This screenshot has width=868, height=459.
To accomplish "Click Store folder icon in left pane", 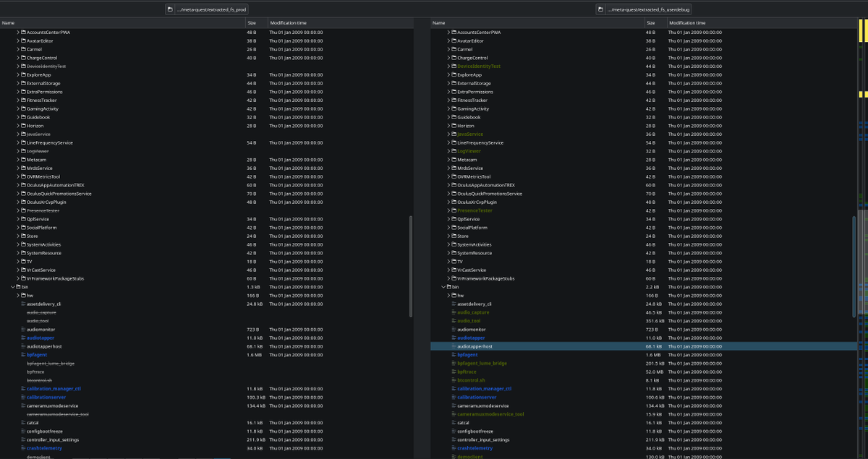I will coord(23,236).
